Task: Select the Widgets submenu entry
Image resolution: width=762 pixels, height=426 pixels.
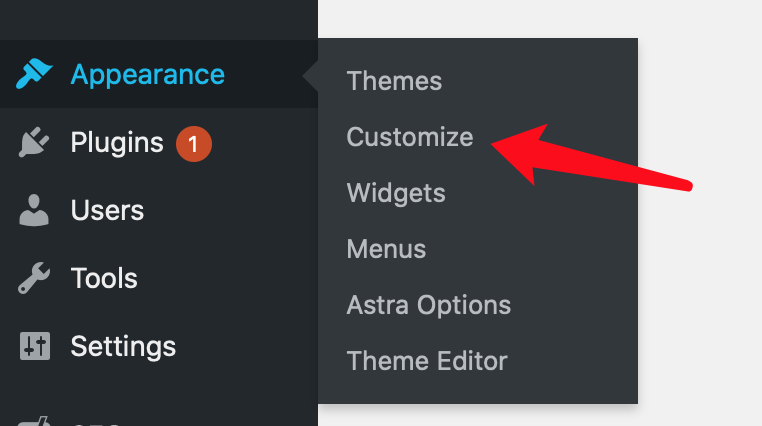Action: point(396,193)
